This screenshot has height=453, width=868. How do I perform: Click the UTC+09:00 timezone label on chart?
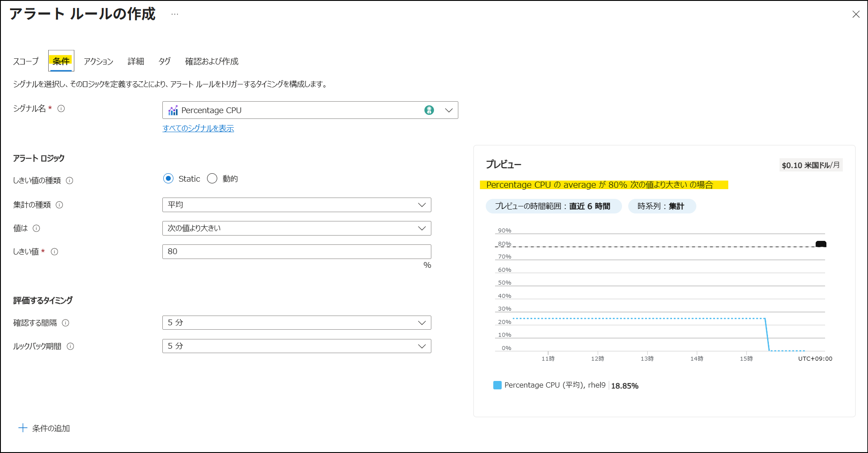[x=815, y=358]
